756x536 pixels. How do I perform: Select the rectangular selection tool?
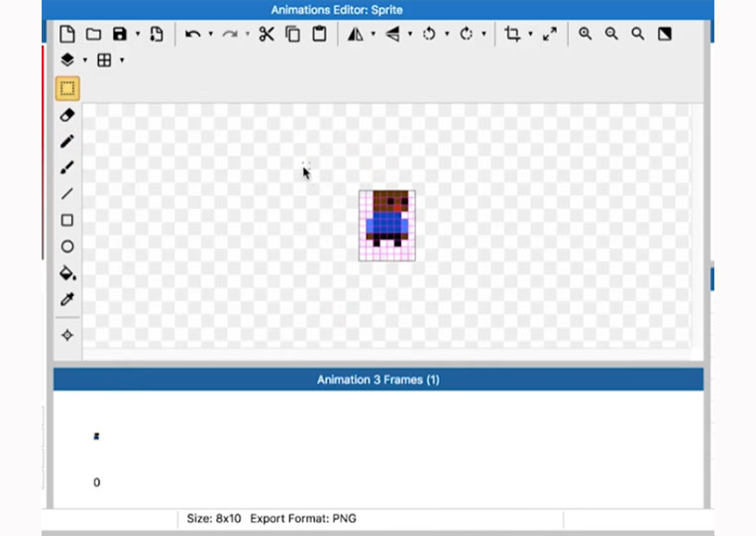click(x=67, y=89)
